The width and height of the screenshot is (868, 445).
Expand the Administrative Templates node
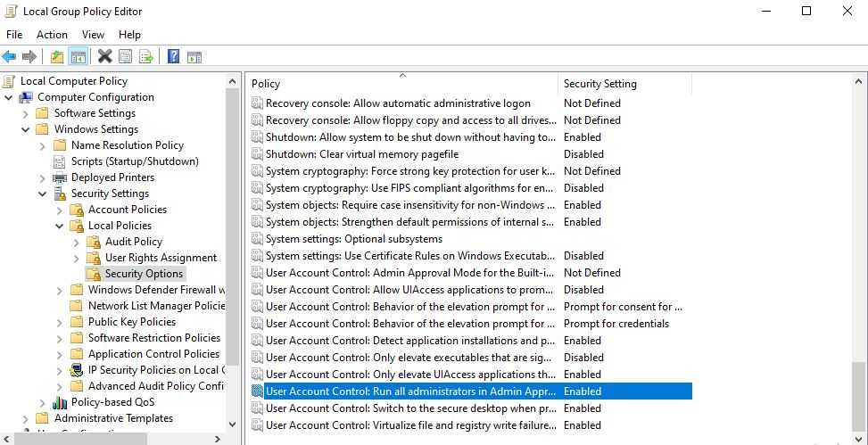(x=25, y=418)
